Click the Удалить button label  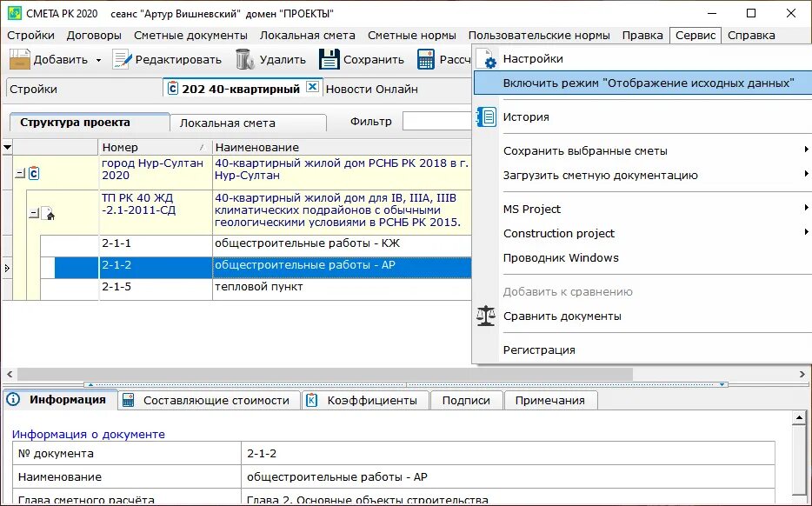pyautogui.click(x=283, y=60)
